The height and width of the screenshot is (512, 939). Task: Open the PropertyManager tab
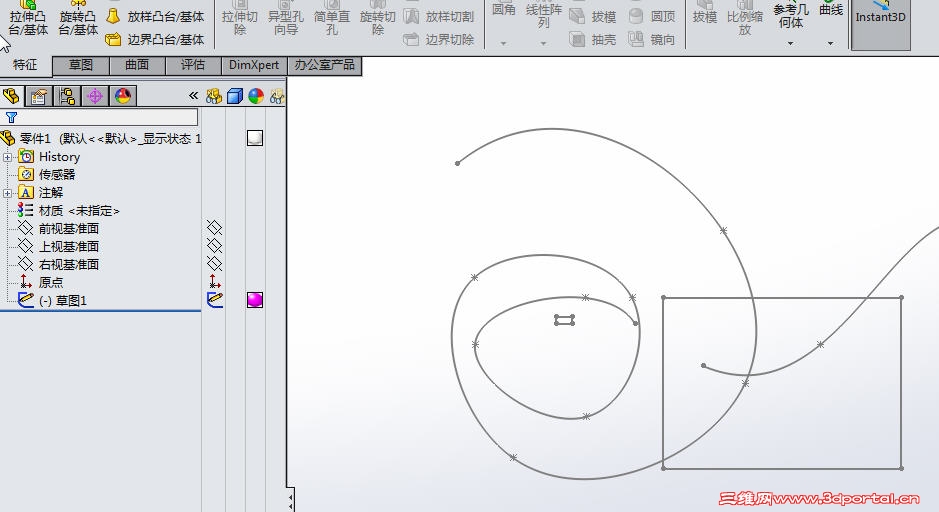(39, 96)
